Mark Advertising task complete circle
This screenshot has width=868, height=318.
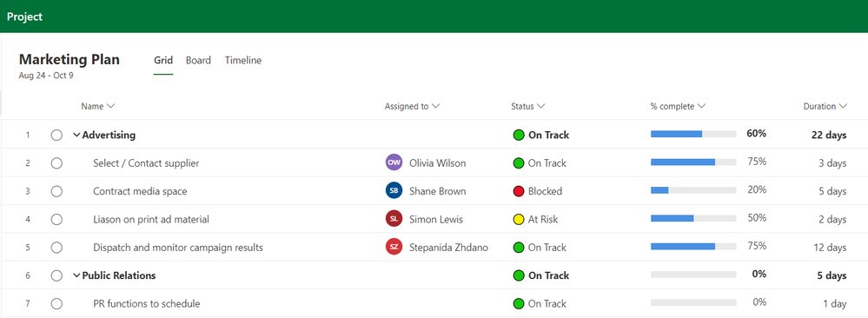(56, 136)
